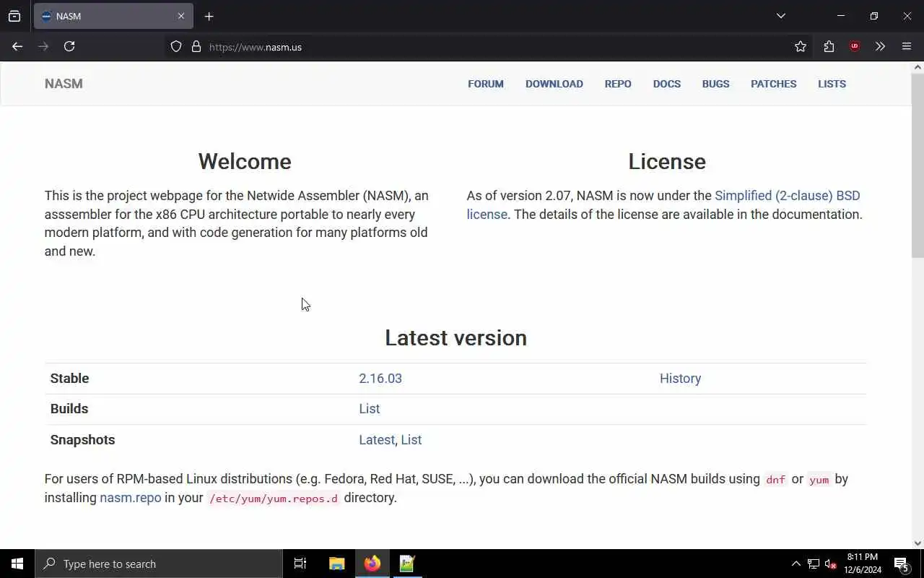
Task: Click the NASM brand logo link
Action: pyautogui.click(x=64, y=84)
